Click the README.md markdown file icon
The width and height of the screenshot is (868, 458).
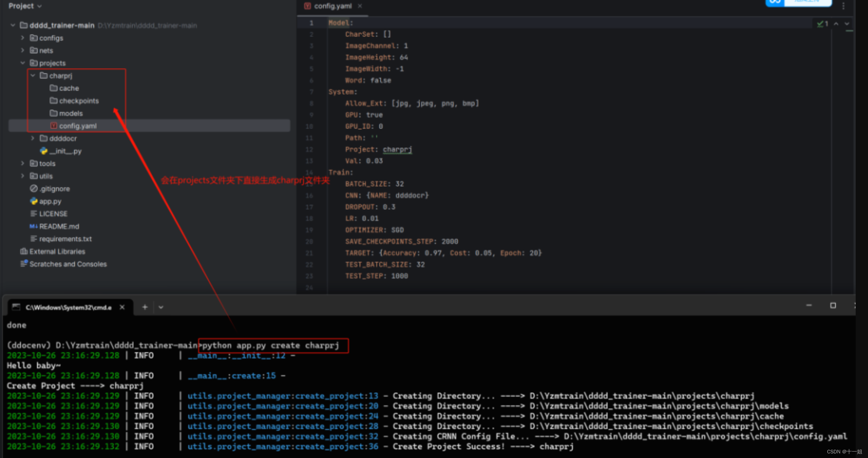(33, 226)
